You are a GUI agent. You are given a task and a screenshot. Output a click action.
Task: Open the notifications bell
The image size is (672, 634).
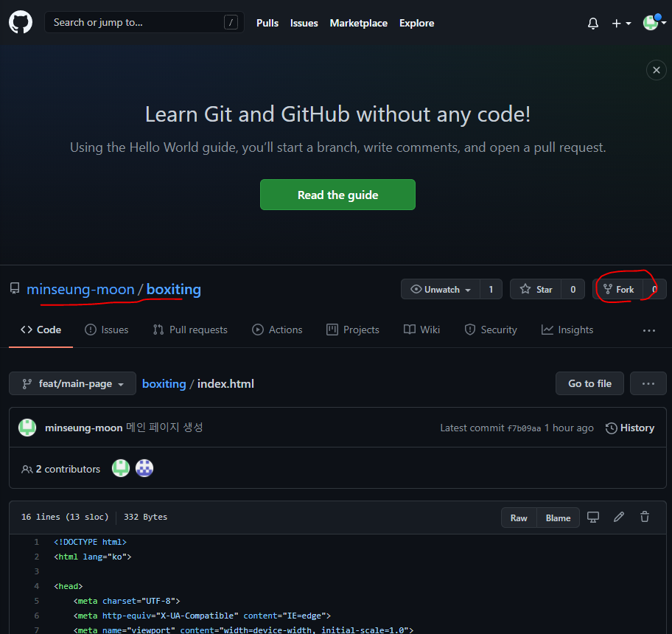tap(592, 23)
